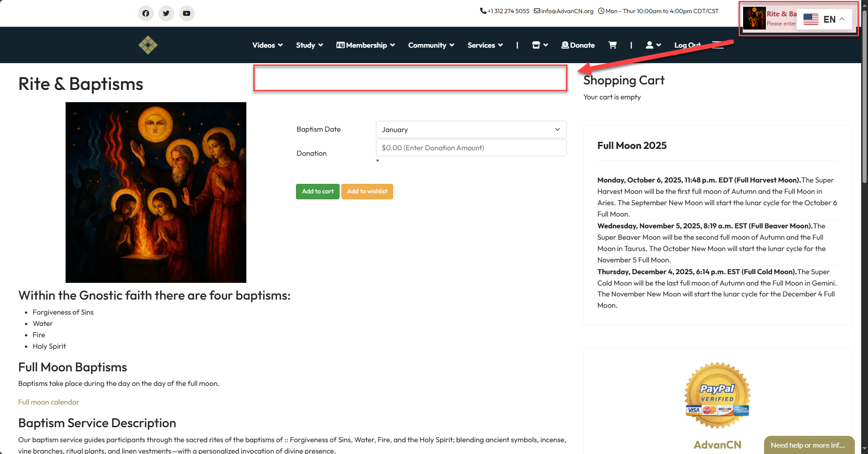Click the Full Moon 2025 heading
Screen dimensions: 868x454
coord(632,146)
